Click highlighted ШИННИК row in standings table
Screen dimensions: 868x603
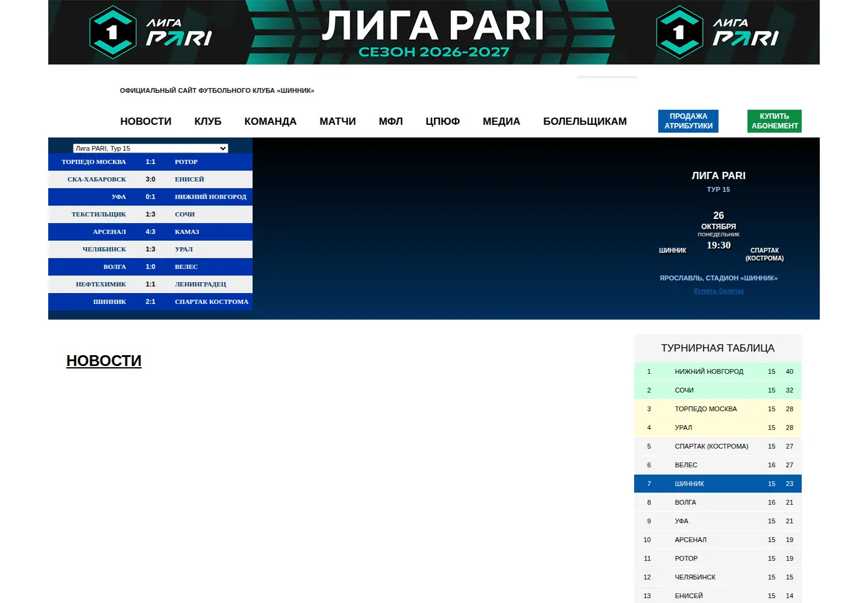point(718,484)
